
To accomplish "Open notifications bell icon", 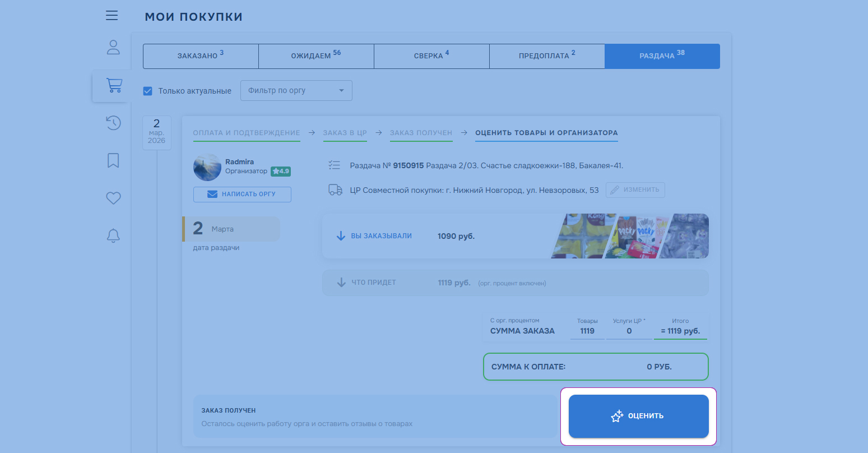I will pos(113,235).
